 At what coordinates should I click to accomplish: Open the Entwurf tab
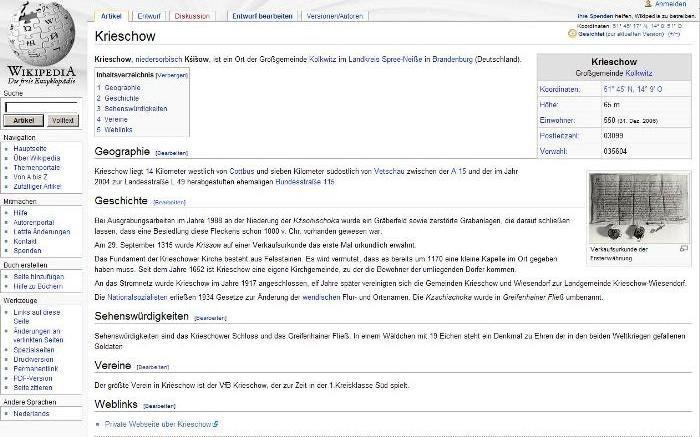pos(149,16)
